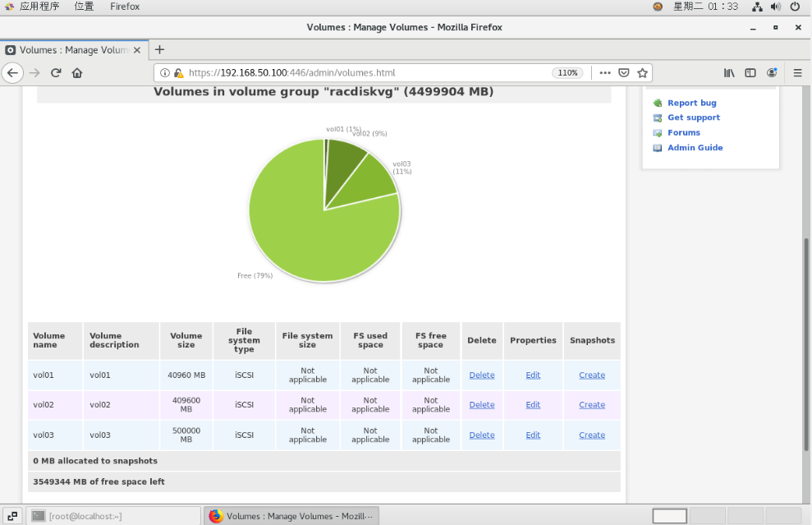Click the show desktop taskbar icon

[x=12, y=516]
